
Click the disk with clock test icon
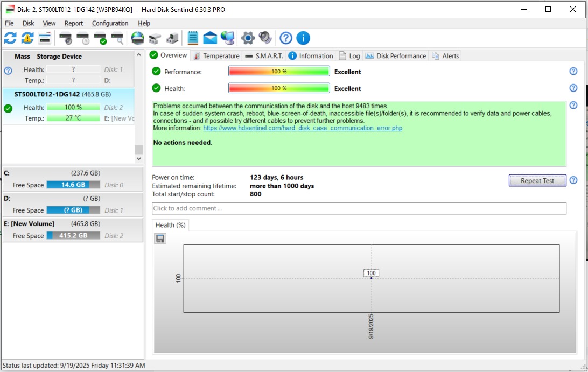pos(83,38)
